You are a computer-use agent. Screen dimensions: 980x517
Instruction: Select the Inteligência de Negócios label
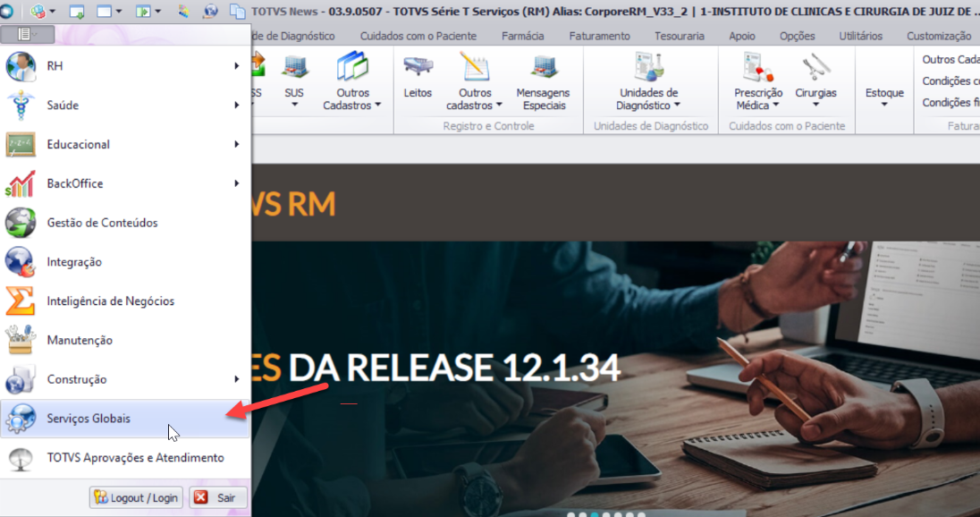pos(111,301)
